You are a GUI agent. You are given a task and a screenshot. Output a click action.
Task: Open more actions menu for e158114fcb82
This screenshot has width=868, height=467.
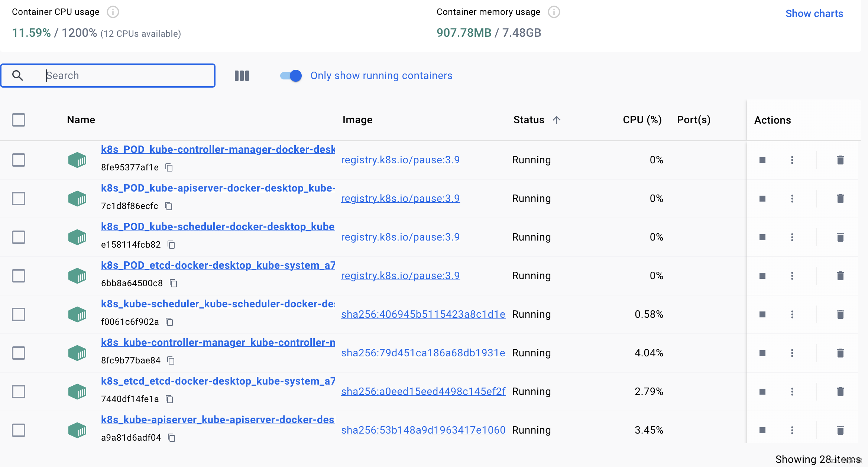[792, 237]
